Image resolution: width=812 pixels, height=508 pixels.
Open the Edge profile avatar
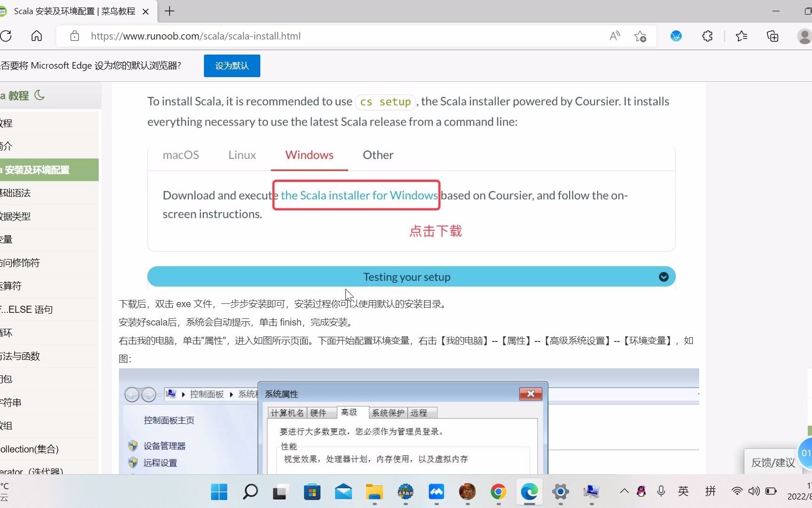click(x=804, y=36)
